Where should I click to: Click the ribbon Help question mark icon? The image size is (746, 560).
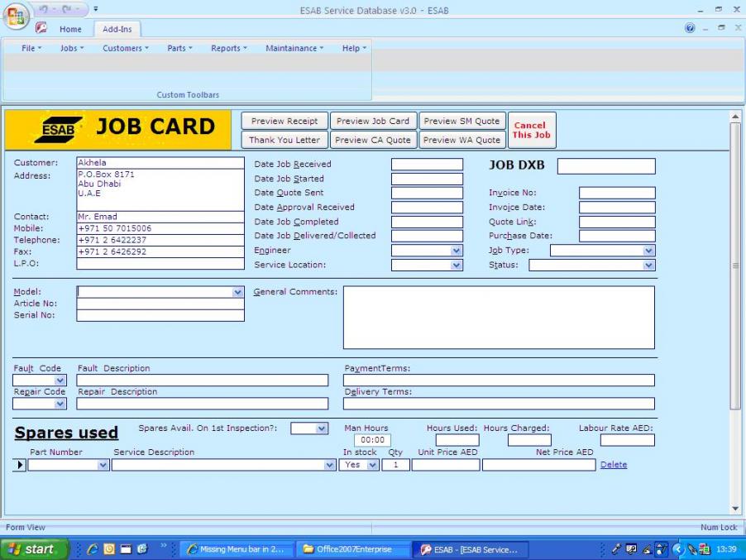tap(690, 28)
